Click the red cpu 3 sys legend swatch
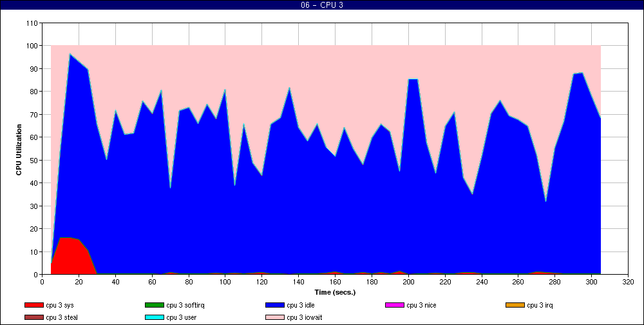This screenshot has height=325, width=644. click(x=33, y=305)
